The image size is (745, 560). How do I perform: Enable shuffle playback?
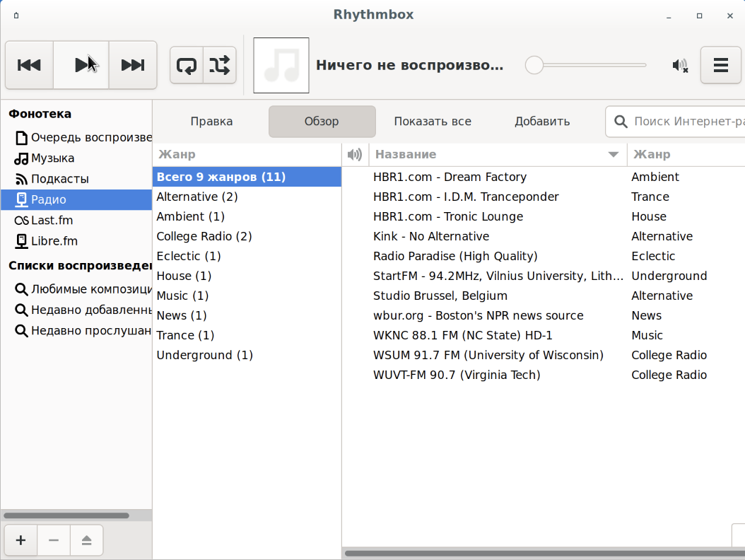(220, 64)
